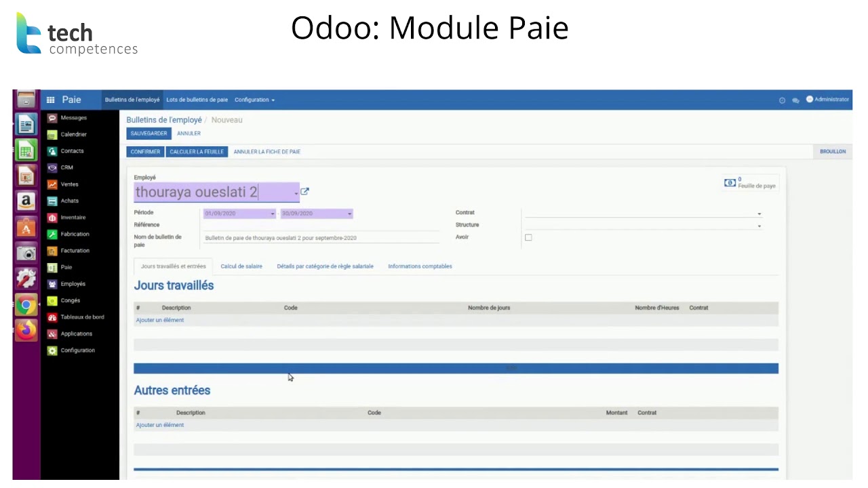Open the Employés app icon

click(x=52, y=284)
